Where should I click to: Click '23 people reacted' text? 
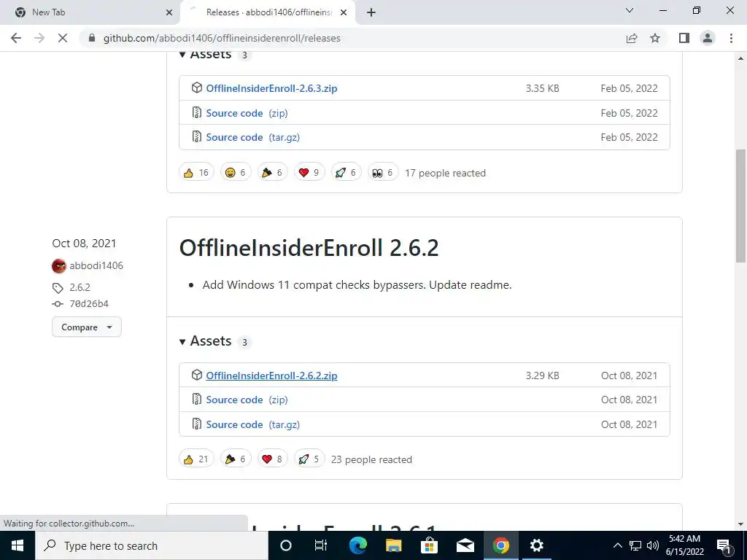371,459
